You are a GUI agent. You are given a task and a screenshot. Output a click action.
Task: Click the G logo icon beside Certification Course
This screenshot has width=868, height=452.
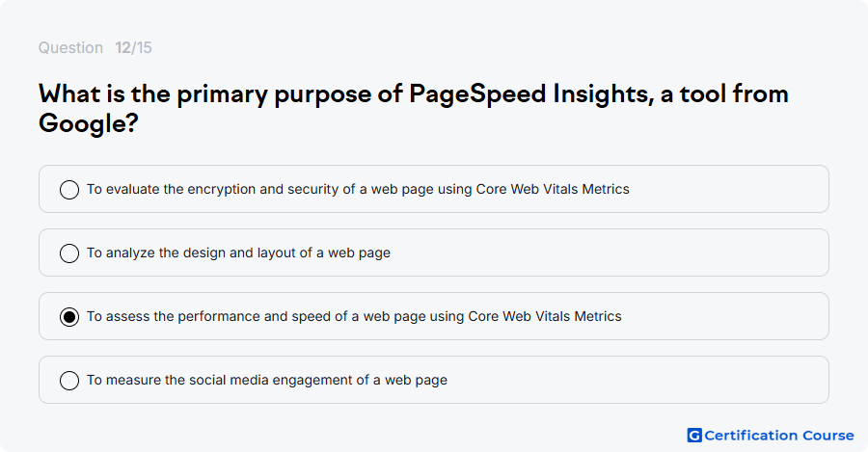[694, 436]
